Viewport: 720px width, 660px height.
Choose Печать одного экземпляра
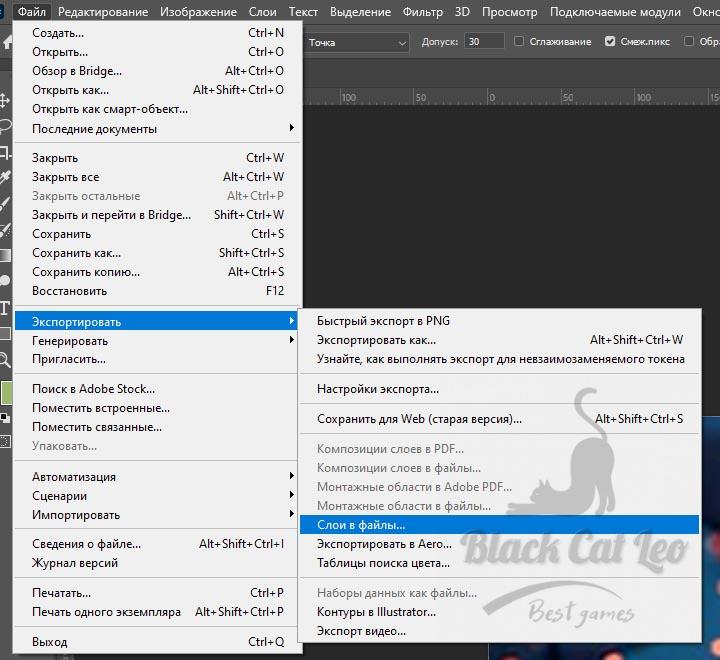point(157,612)
